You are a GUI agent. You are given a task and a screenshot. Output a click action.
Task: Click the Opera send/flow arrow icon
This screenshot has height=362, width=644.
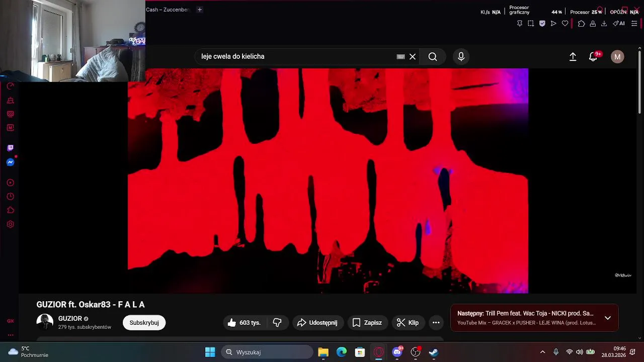tap(553, 24)
